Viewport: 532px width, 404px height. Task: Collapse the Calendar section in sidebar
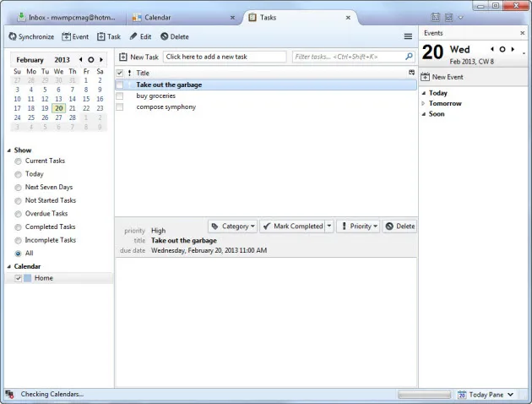(x=9, y=266)
